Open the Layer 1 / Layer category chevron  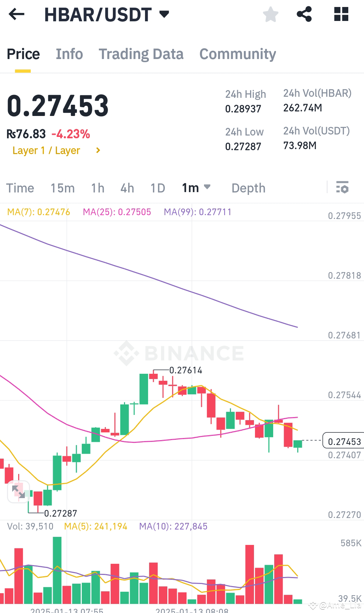(97, 150)
